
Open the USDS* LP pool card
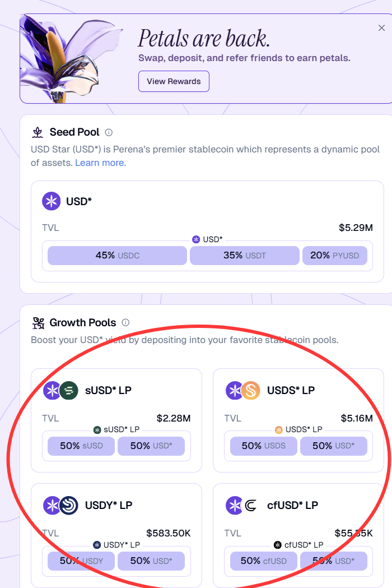coord(298,420)
